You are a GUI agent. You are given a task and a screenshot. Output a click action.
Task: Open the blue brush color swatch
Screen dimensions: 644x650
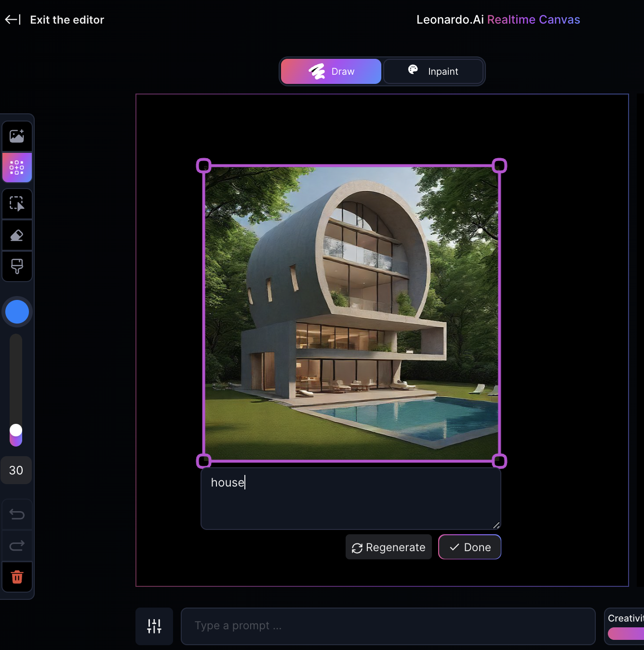[17, 312]
